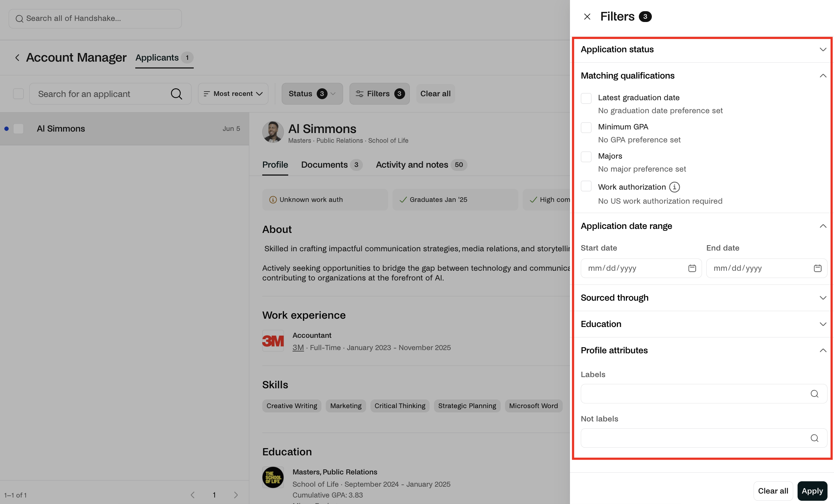Click search icon in Not labels field
This screenshot has height=504, width=834.
[x=815, y=438]
